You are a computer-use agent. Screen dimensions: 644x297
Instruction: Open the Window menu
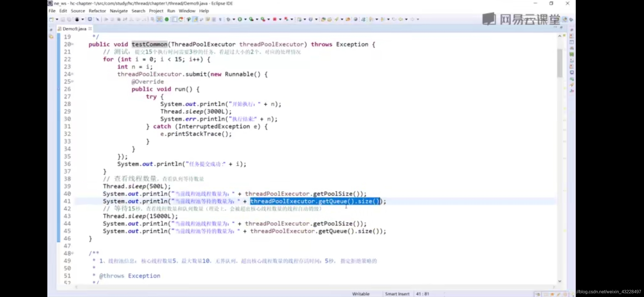click(187, 11)
